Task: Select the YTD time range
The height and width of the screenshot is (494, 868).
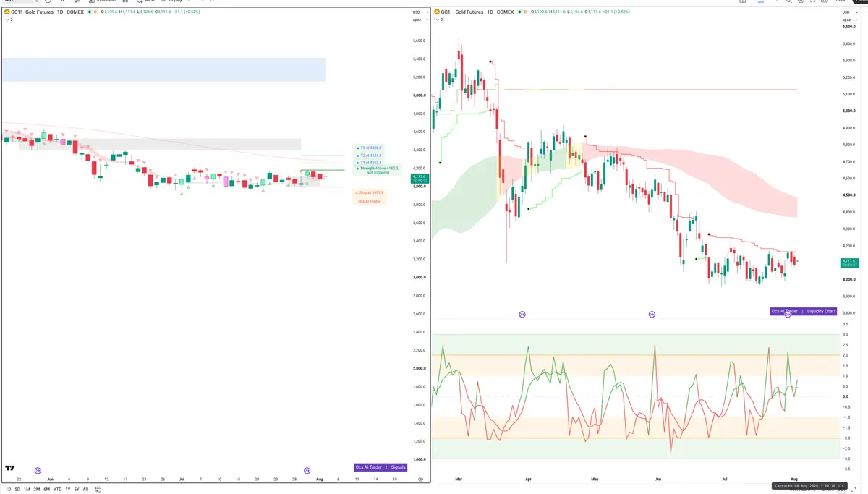Action: tap(57, 490)
